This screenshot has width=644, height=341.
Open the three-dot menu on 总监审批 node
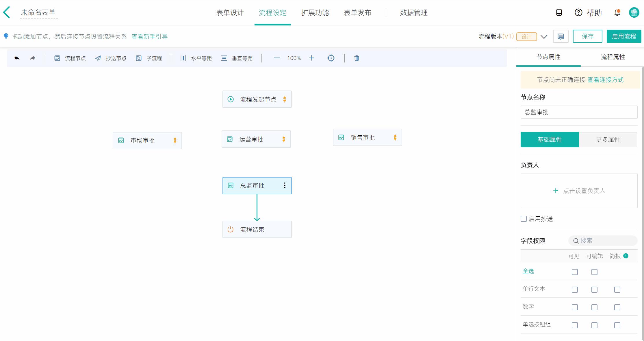tap(285, 185)
